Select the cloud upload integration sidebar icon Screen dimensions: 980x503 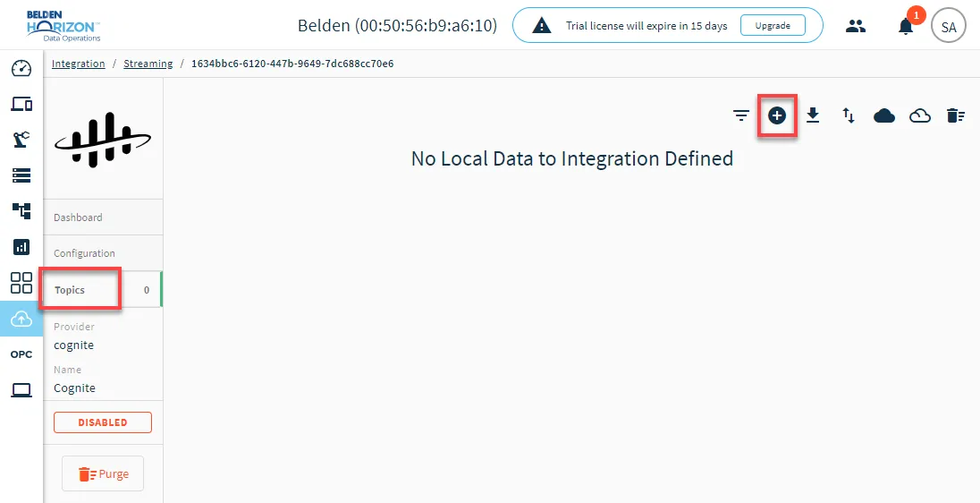tap(21, 319)
